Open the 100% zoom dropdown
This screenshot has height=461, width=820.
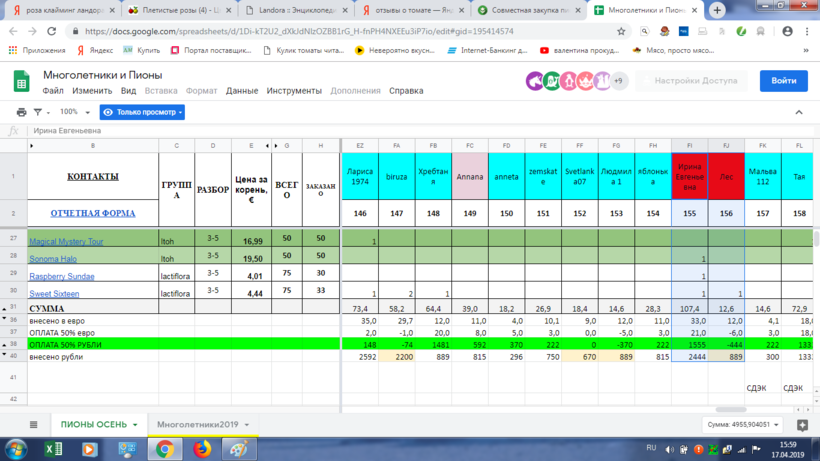pyautogui.click(x=73, y=112)
